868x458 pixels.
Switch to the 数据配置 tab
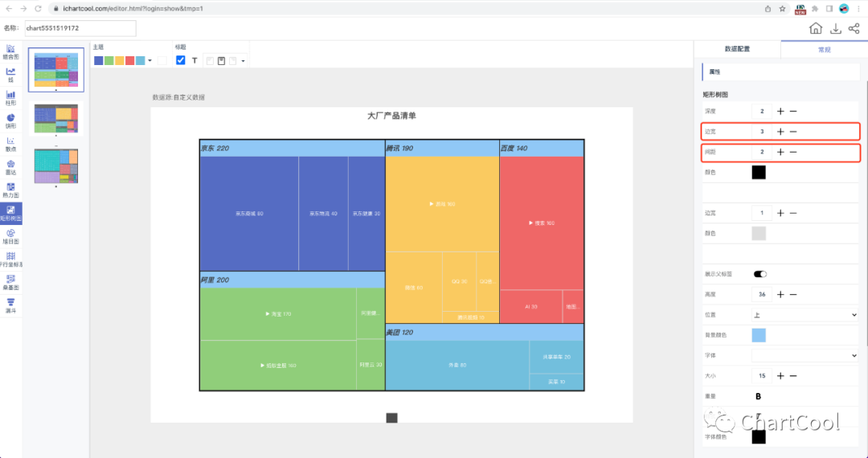tap(737, 49)
